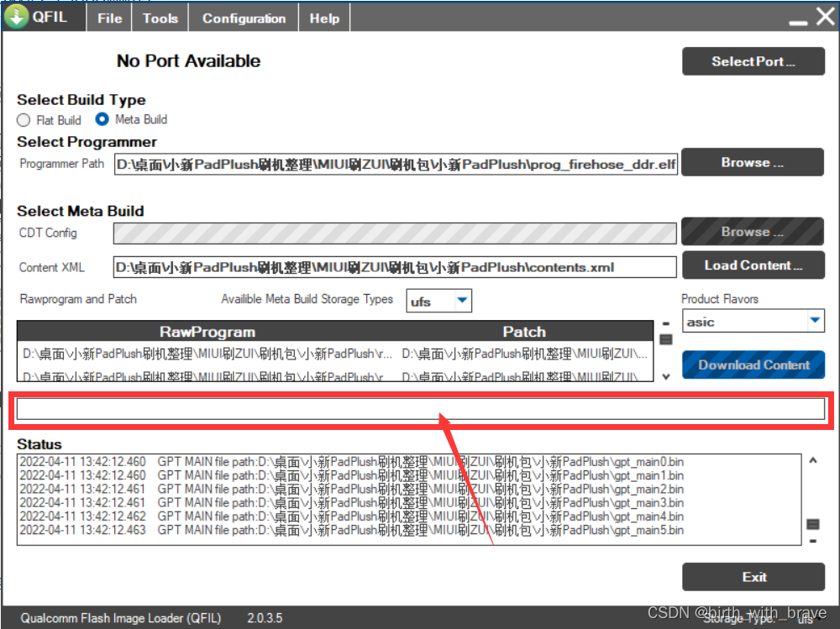The width and height of the screenshot is (840, 629).
Task: Click the rawprogram list scroll handle icon
Action: [666, 339]
